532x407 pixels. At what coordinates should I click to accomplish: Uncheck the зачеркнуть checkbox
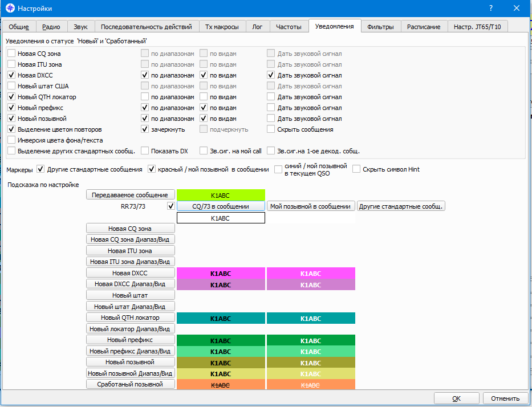click(145, 129)
